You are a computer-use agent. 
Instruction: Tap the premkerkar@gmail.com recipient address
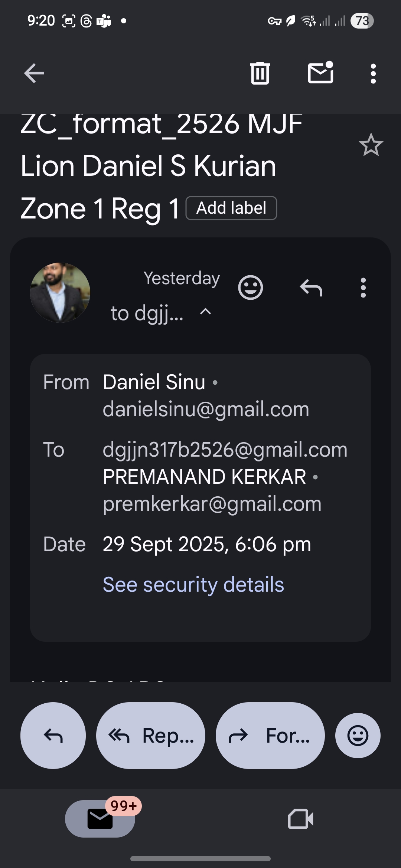(212, 504)
